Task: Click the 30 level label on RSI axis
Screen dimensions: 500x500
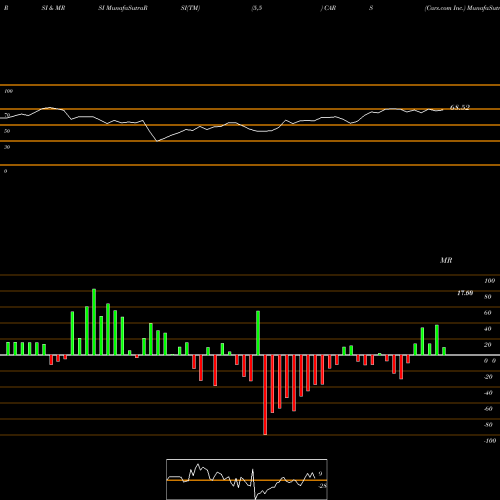Action: tap(7, 147)
